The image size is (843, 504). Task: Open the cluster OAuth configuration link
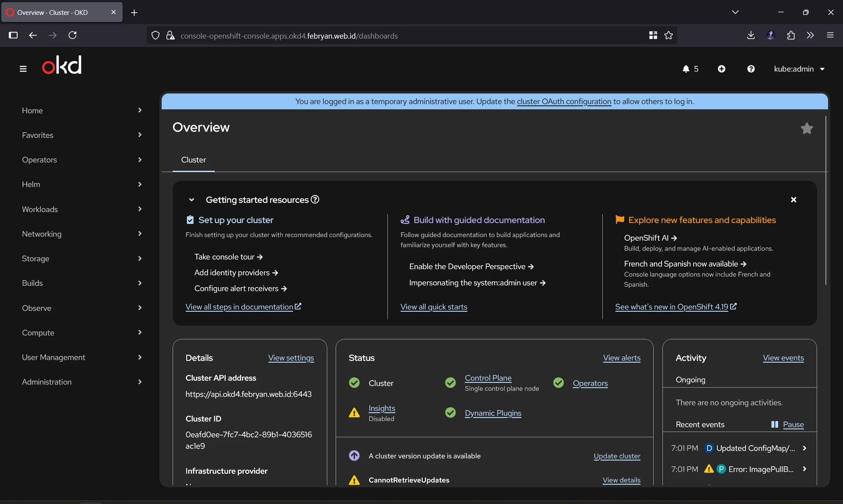click(564, 101)
